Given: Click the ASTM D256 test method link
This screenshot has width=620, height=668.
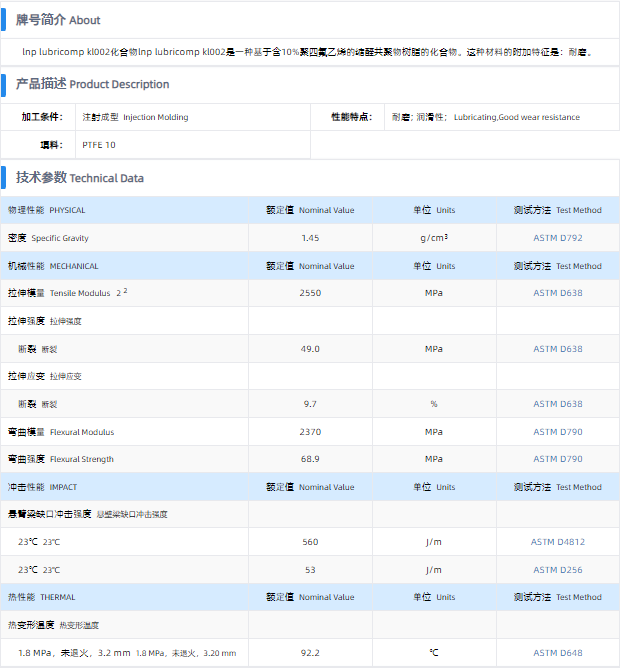Looking at the screenshot, I should click(x=557, y=570).
